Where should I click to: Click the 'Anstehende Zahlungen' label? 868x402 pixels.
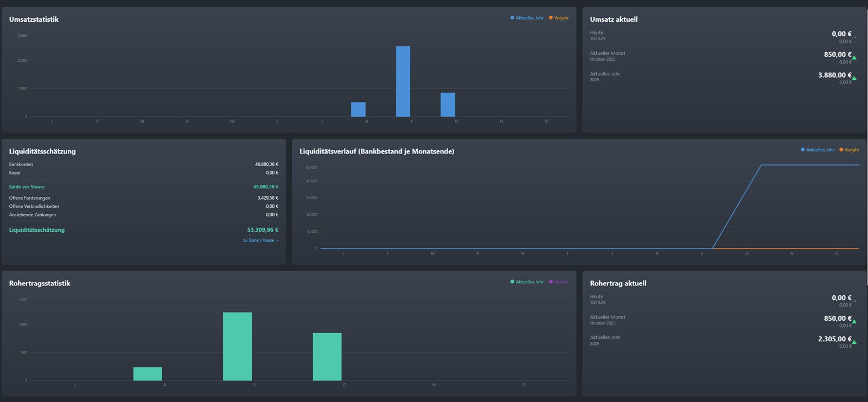(x=32, y=215)
